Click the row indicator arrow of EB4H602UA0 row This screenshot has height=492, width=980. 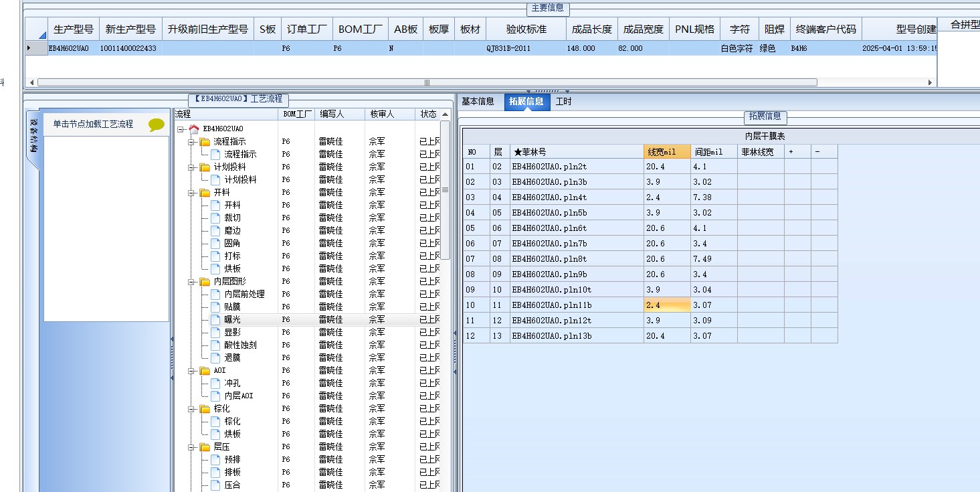(x=28, y=48)
